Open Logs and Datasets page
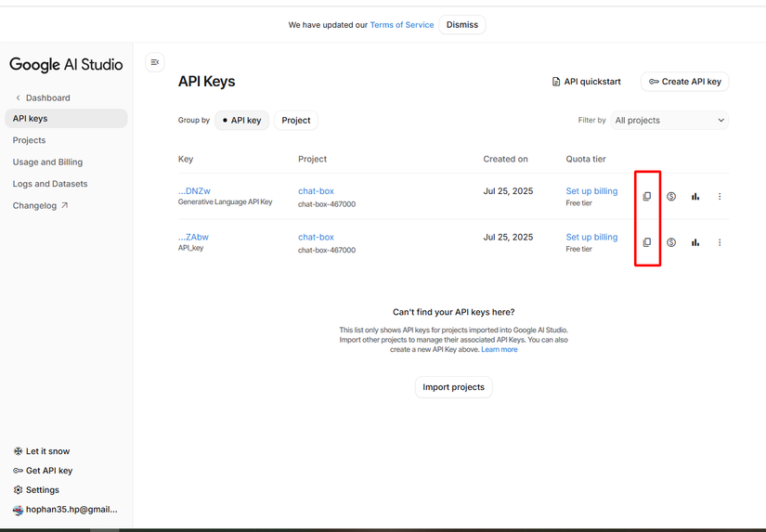 point(50,184)
